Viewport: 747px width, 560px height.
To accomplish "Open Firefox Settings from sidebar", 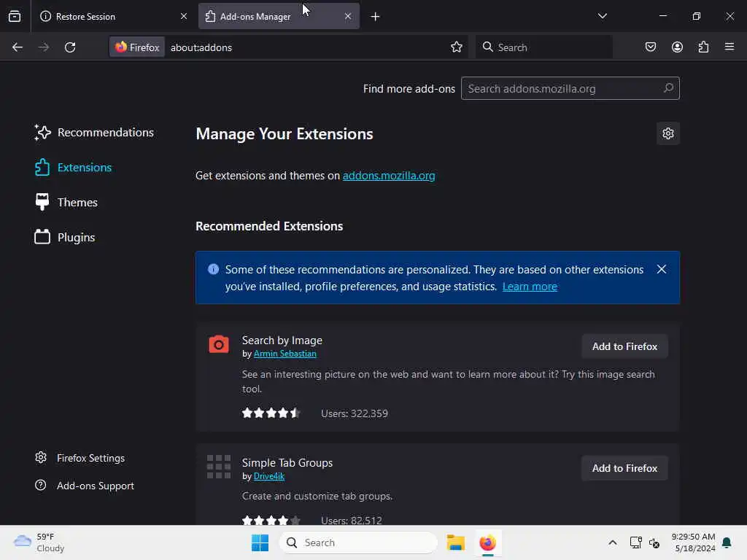I will [80, 458].
